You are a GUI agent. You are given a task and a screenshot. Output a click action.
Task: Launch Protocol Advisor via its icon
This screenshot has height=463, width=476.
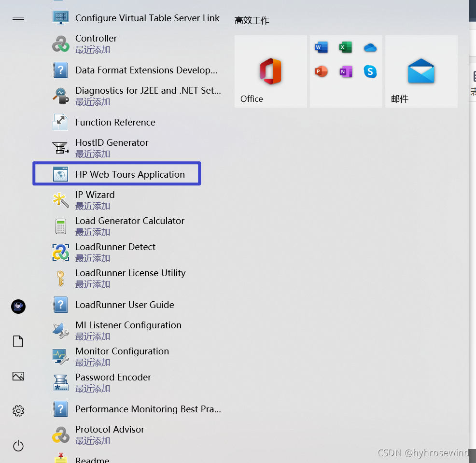pyautogui.click(x=60, y=435)
